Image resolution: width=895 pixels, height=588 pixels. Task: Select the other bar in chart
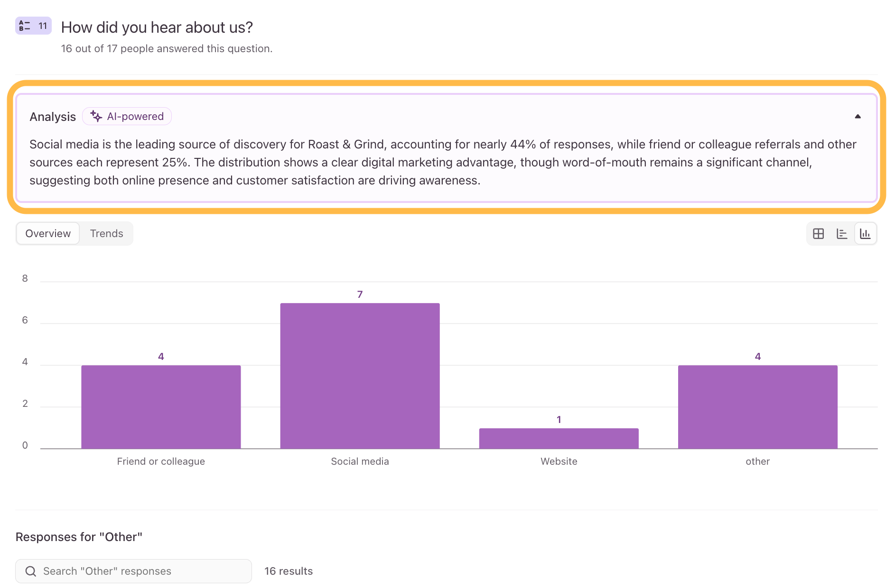pyautogui.click(x=757, y=407)
